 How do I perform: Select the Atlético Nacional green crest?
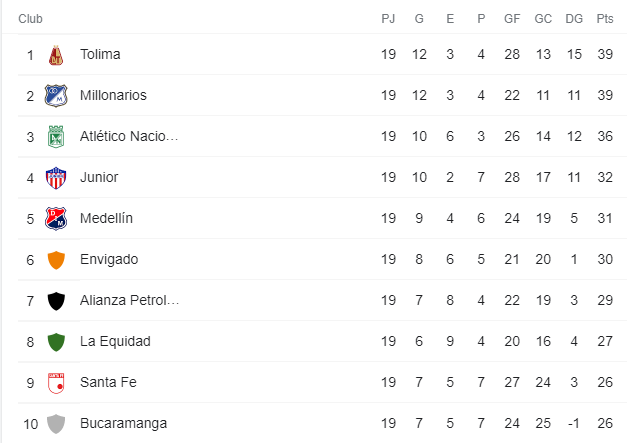pos(56,137)
